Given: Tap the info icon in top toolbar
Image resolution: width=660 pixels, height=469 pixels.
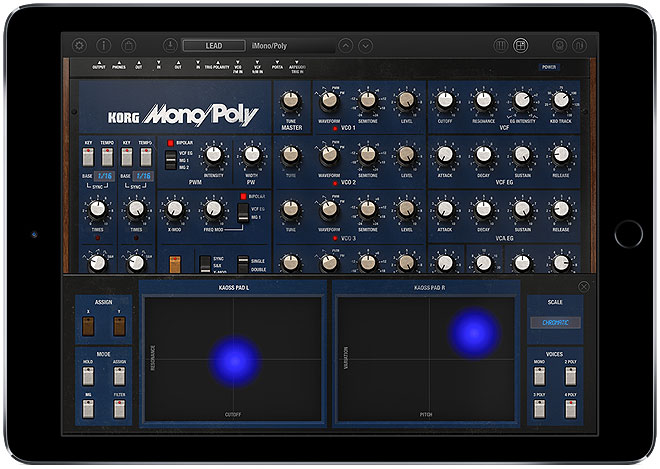Looking at the screenshot, I should [104, 45].
